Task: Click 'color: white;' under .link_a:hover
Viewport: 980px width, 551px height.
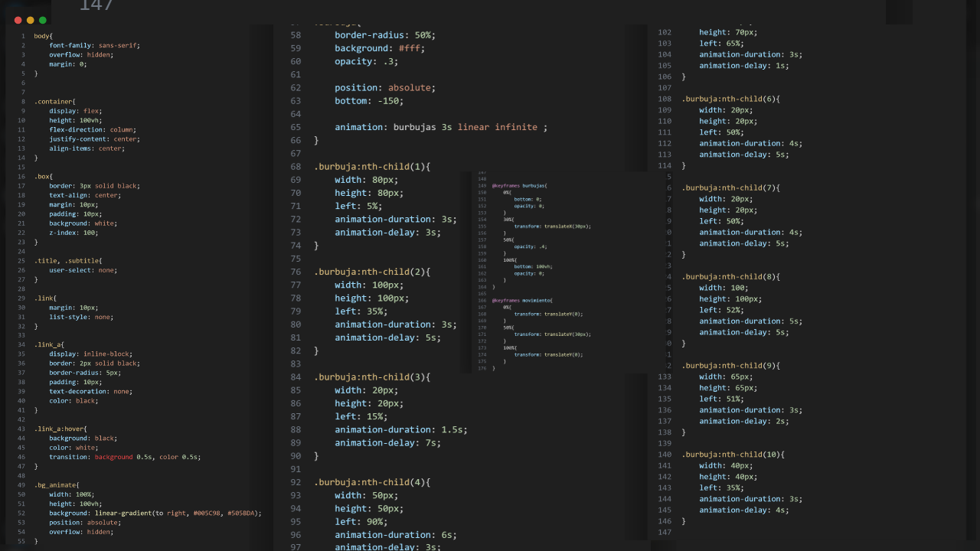Action: click(73, 448)
